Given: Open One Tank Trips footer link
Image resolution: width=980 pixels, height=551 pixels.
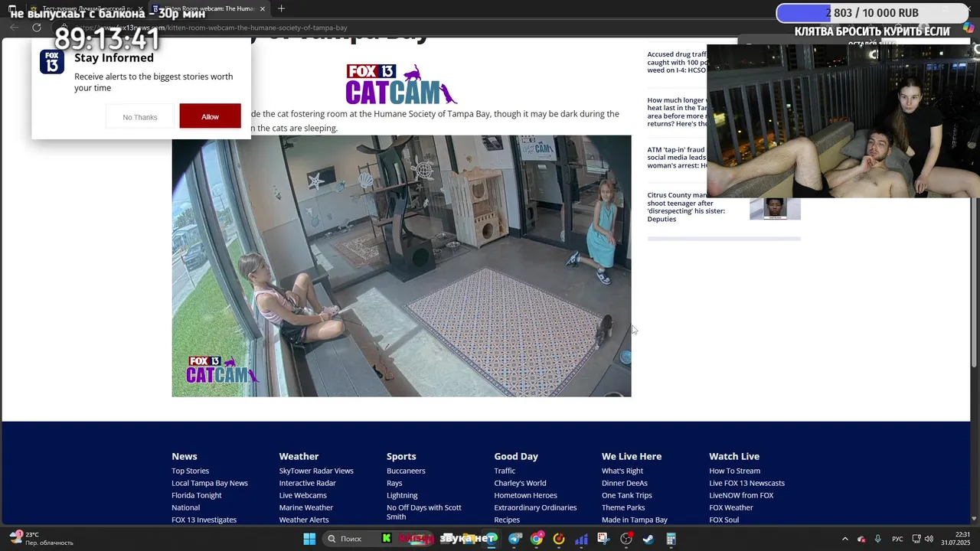Looking at the screenshot, I should click(x=627, y=495).
